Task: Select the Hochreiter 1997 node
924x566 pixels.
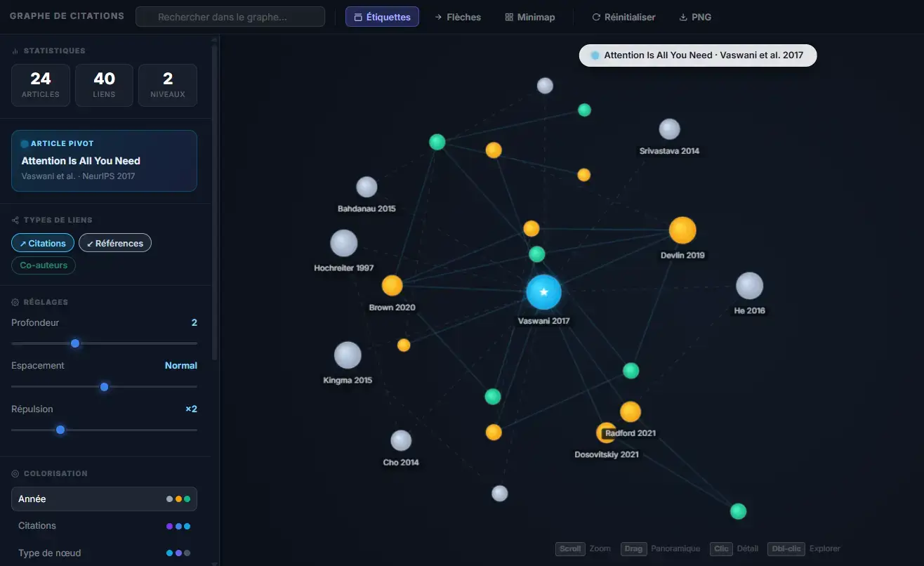Action: 344,243
